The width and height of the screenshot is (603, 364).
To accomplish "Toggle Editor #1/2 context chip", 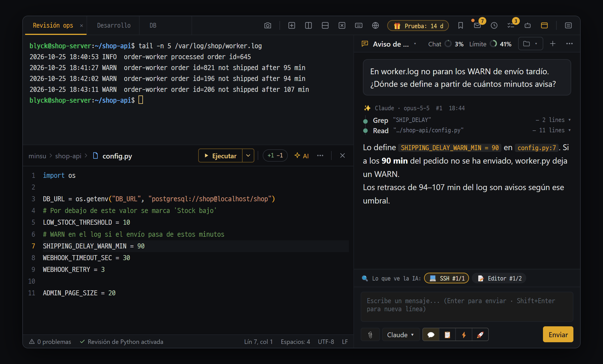I will [499, 278].
